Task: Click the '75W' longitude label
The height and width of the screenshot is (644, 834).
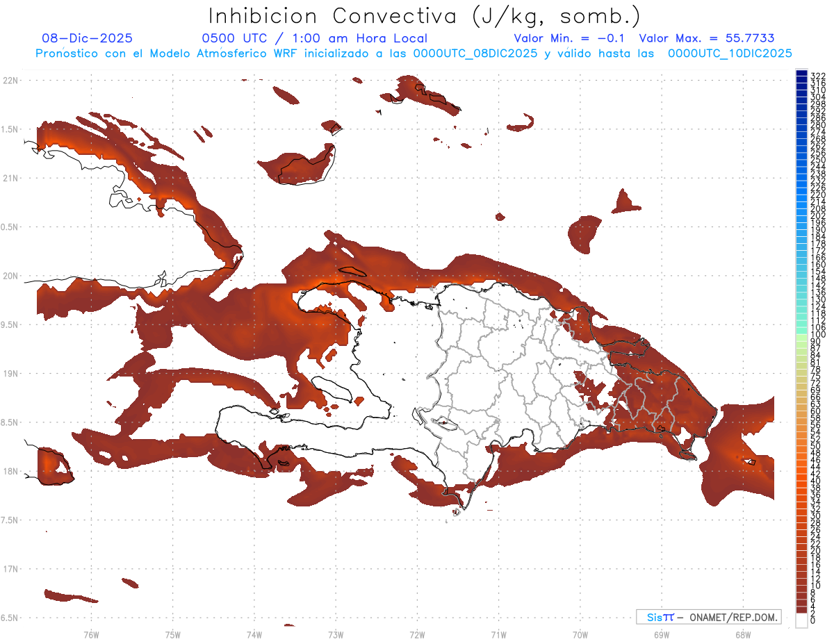Action: coord(172,634)
